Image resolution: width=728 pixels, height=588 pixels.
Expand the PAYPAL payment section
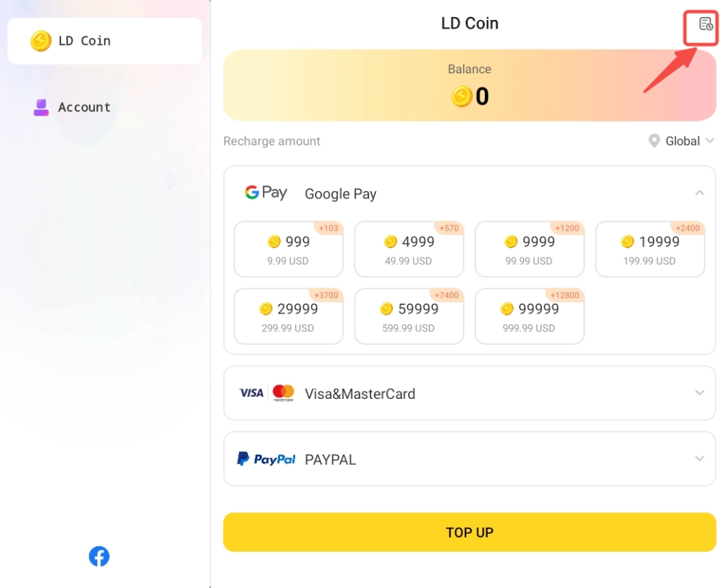point(700,459)
